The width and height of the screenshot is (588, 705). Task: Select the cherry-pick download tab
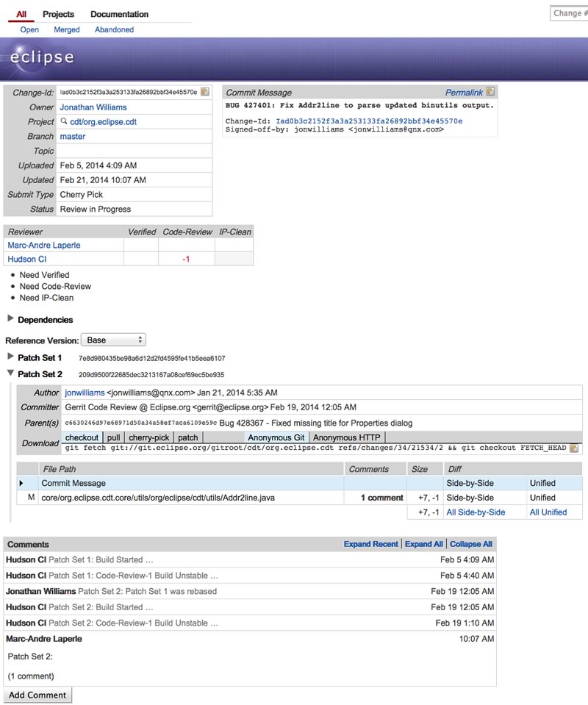click(x=149, y=437)
